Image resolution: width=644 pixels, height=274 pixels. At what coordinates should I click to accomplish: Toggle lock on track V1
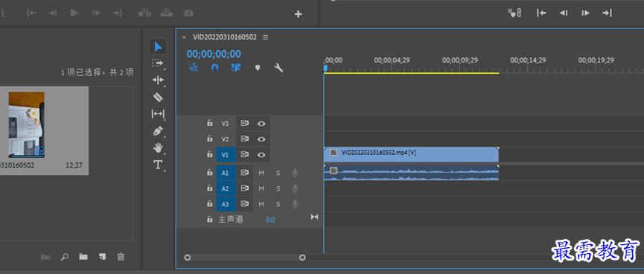tap(209, 154)
